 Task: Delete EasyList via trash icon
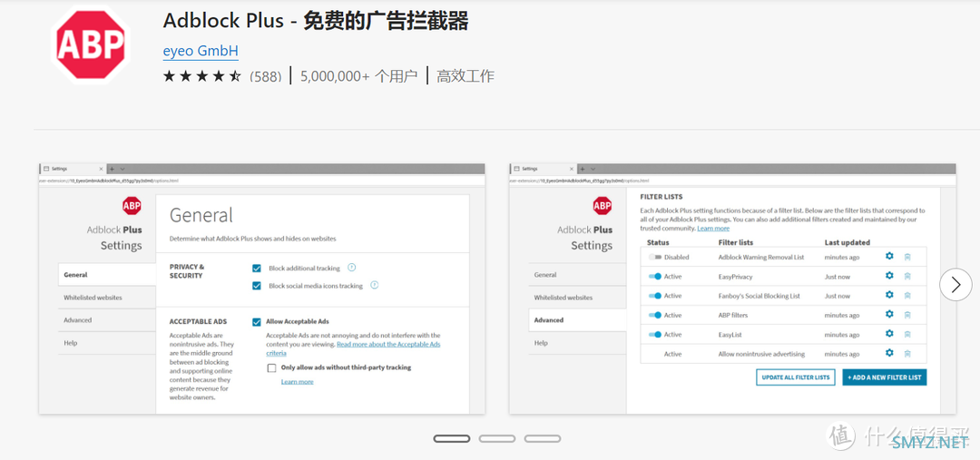[907, 335]
